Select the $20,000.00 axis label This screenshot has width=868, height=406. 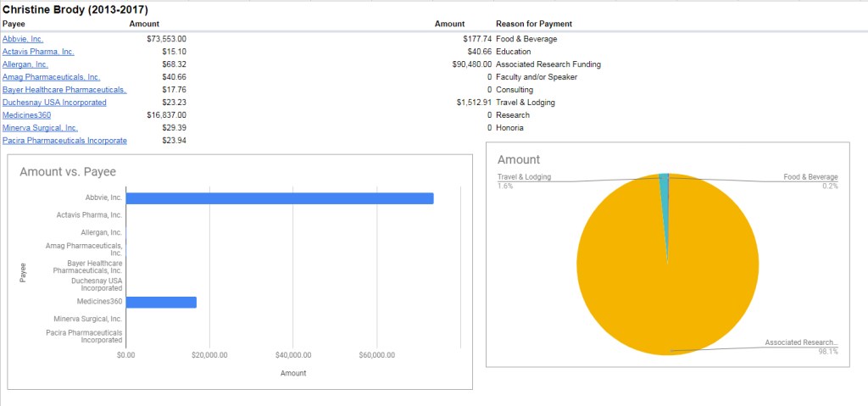tap(209, 356)
